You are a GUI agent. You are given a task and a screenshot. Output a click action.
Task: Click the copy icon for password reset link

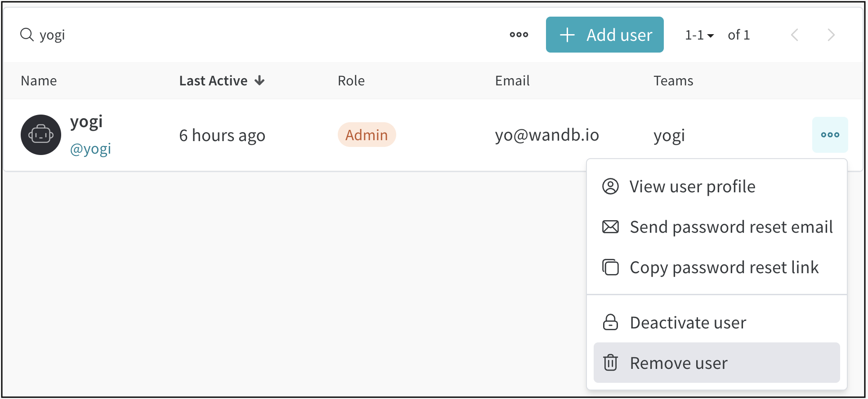(610, 267)
